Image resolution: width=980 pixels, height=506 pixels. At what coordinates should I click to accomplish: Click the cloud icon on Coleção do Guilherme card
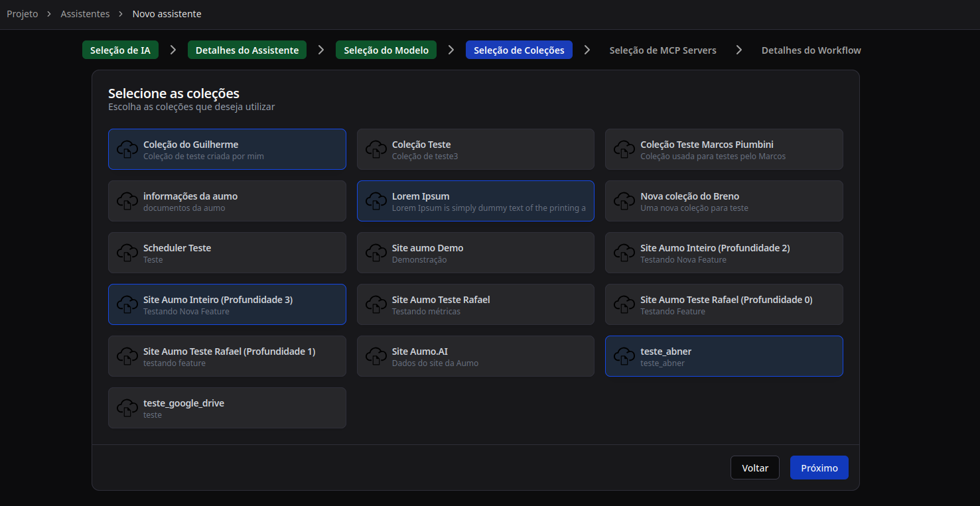(x=127, y=149)
